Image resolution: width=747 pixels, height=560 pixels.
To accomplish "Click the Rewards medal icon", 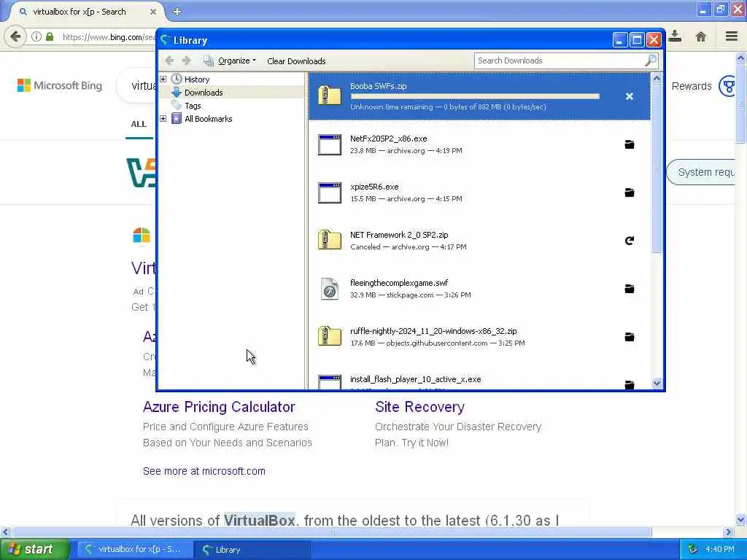I will (x=728, y=86).
